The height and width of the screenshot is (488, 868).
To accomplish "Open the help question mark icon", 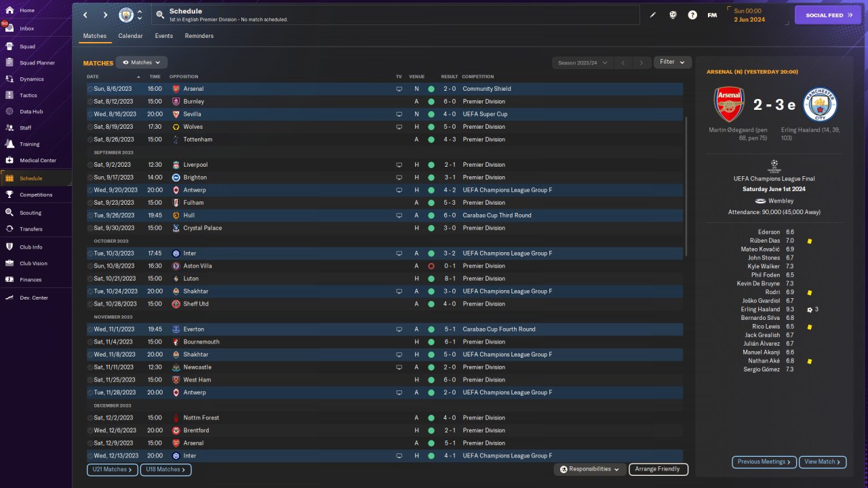I will click(x=692, y=15).
